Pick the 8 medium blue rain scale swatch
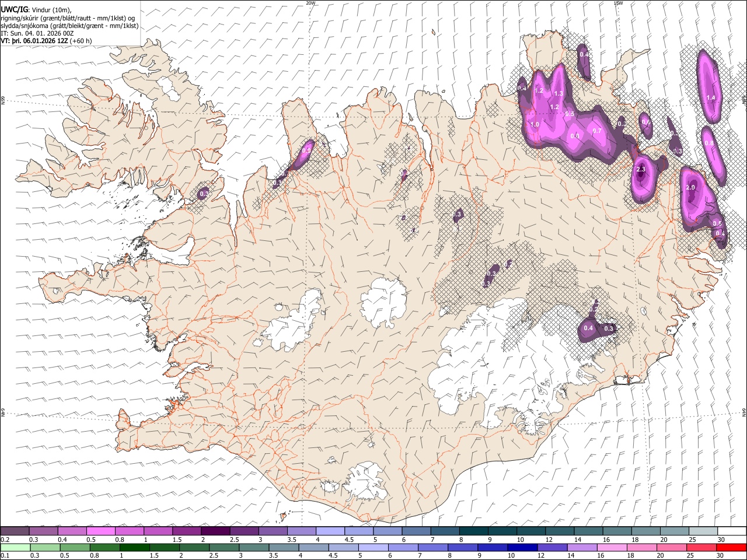 pos(462,547)
